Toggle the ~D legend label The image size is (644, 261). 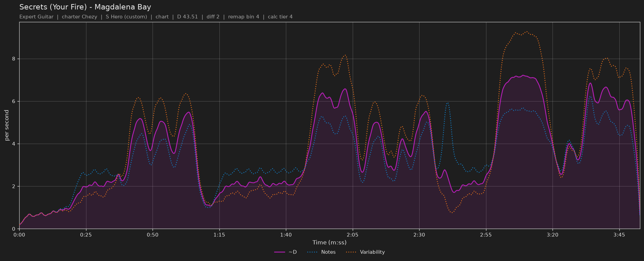(x=293, y=252)
